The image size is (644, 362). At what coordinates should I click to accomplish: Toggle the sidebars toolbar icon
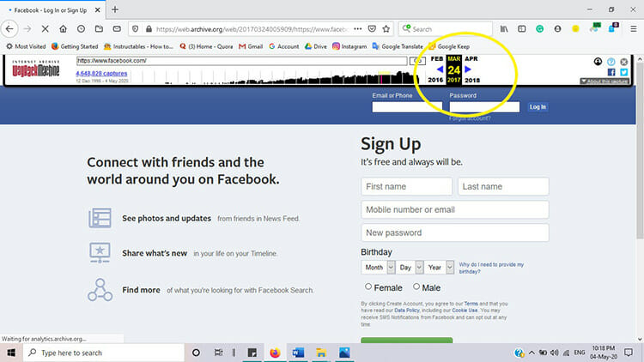click(x=521, y=28)
